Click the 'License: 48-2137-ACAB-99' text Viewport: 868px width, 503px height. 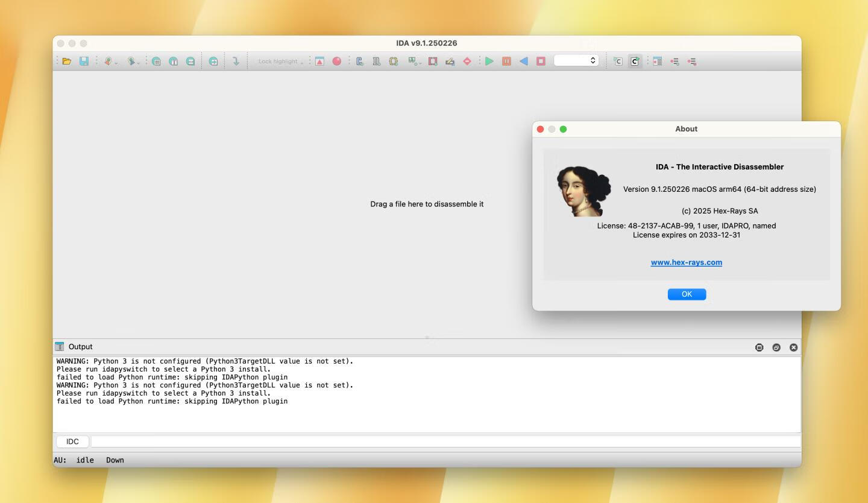pyautogui.click(x=687, y=226)
